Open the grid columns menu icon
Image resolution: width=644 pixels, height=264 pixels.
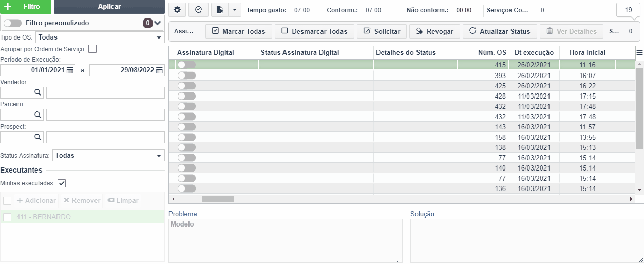coord(639,52)
